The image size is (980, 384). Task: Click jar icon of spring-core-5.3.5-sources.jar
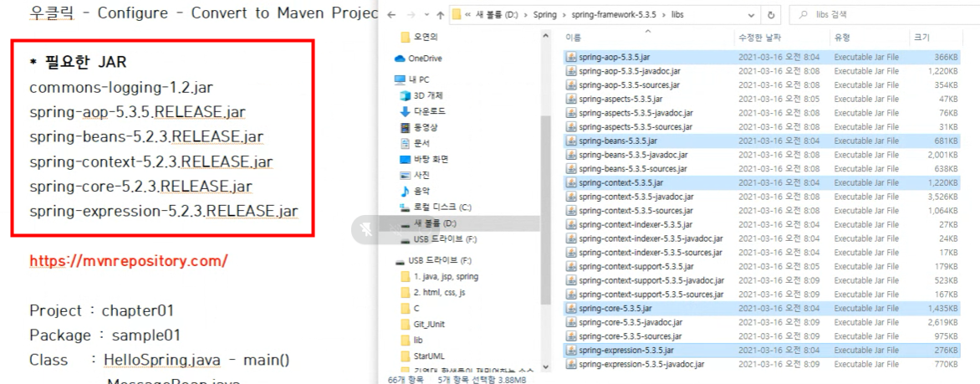point(570,336)
